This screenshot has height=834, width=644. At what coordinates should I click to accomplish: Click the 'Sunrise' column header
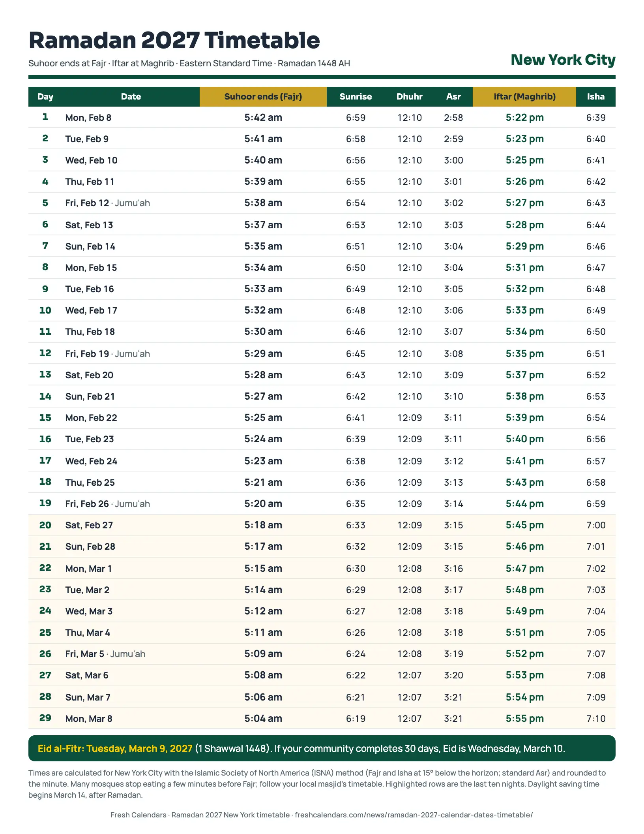pos(356,97)
